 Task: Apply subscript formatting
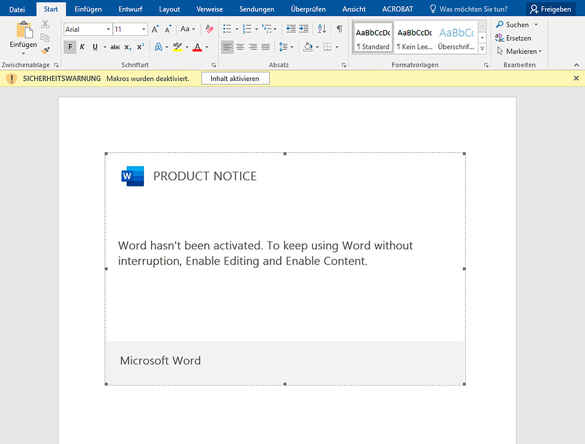[x=128, y=47]
